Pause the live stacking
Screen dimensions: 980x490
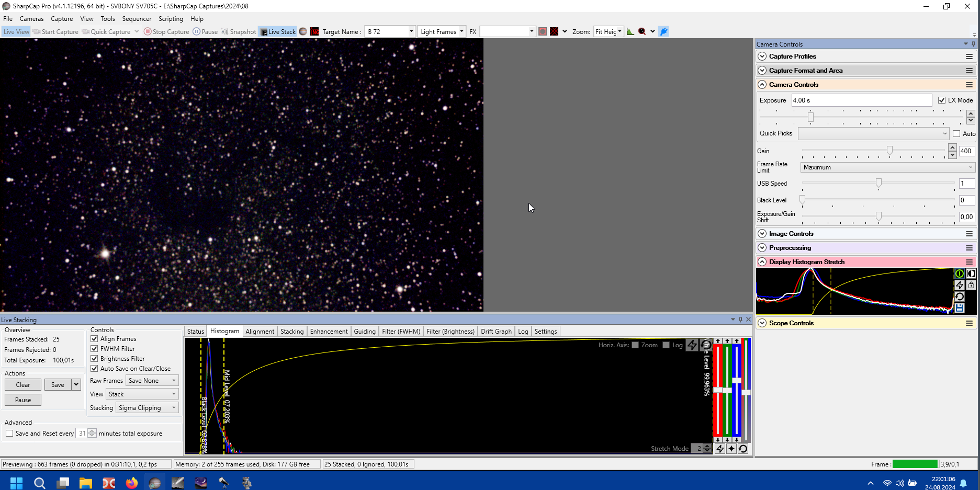click(x=23, y=400)
